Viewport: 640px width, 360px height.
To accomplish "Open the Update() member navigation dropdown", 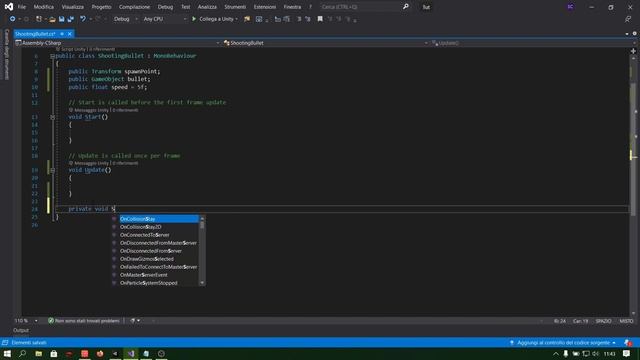I will click(x=533, y=43).
